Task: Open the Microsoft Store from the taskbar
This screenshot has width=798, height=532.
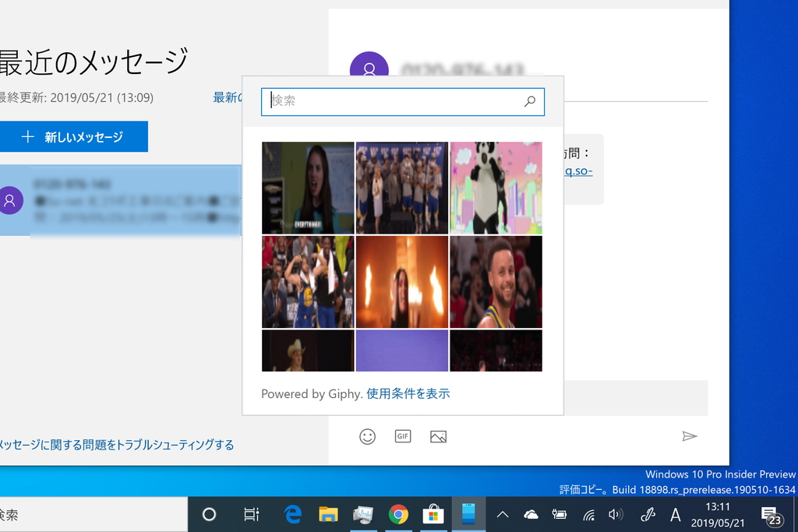Action: tap(433, 514)
